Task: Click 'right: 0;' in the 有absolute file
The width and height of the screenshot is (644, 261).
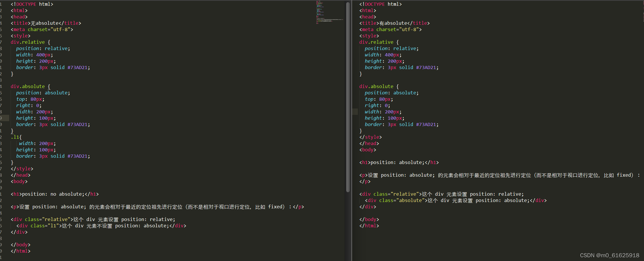Action: pyautogui.click(x=377, y=105)
